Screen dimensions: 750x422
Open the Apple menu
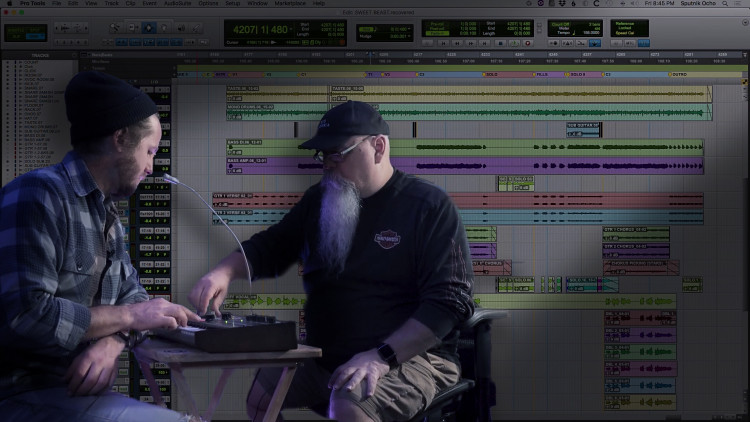pyautogui.click(x=9, y=3)
